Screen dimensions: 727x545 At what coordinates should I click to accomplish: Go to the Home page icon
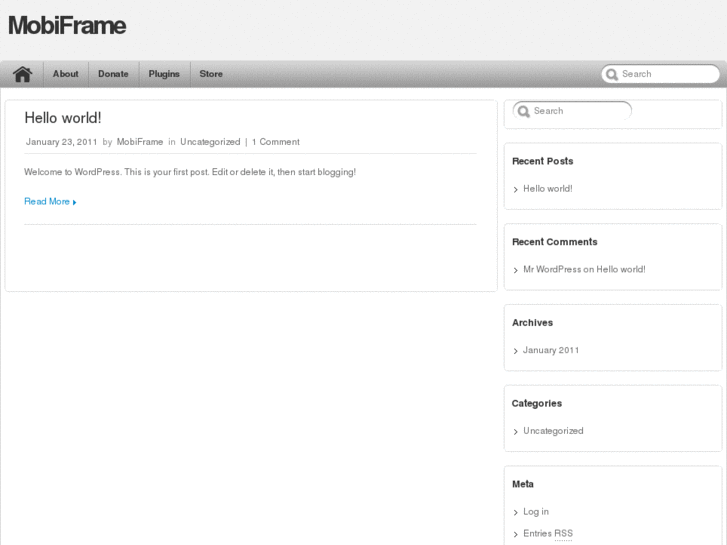22,74
